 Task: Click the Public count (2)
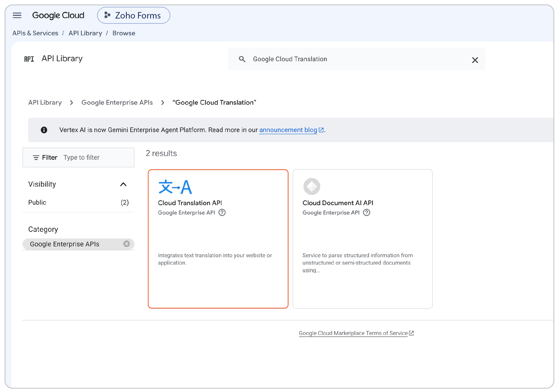(125, 202)
